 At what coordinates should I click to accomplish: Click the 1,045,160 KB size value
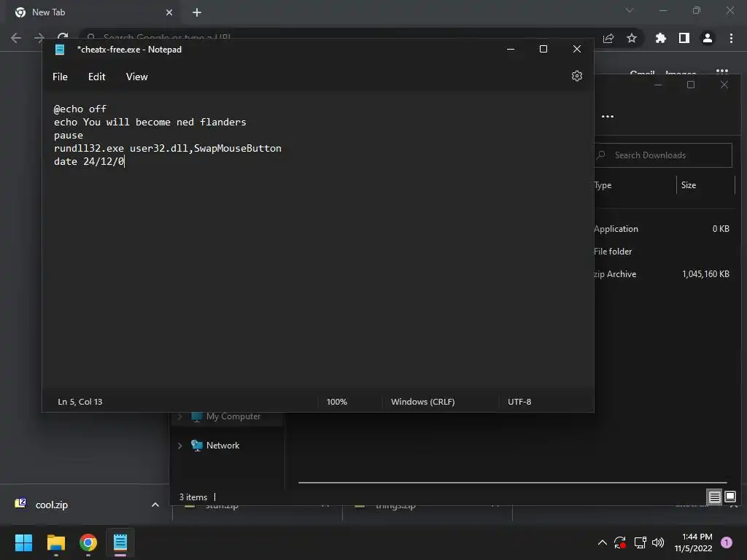pos(705,274)
